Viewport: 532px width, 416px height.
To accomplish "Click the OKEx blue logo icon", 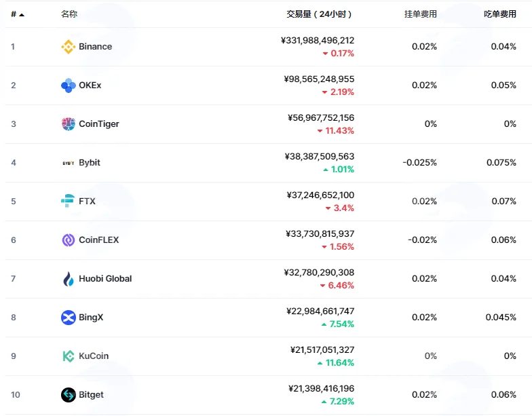I will (x=68, y=86).
